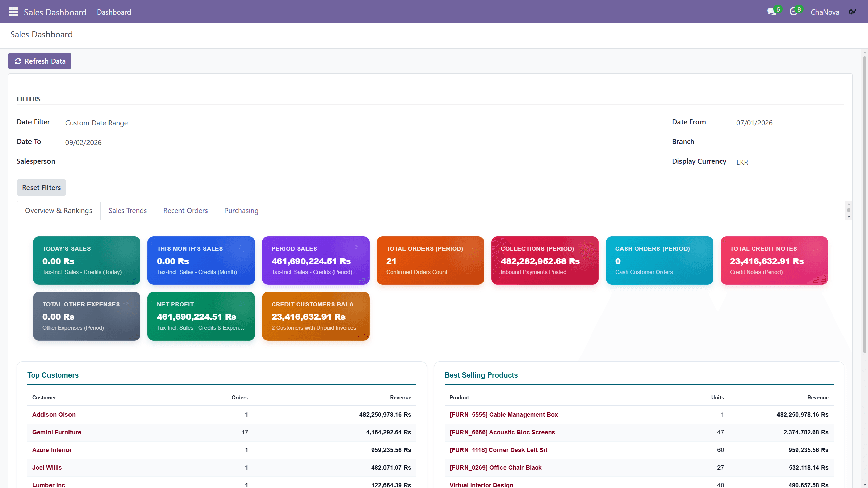Image resolution: width=868 pixels, height=488 pixels.
Task: Open the conversations chat icon
Action: [x=772, y=12]
